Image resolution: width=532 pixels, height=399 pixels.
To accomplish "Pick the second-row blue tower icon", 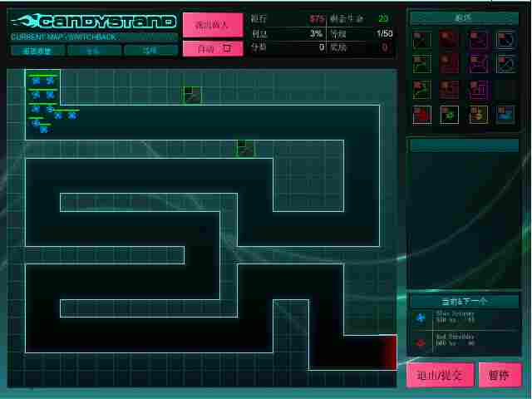I will tap(505, 64).
